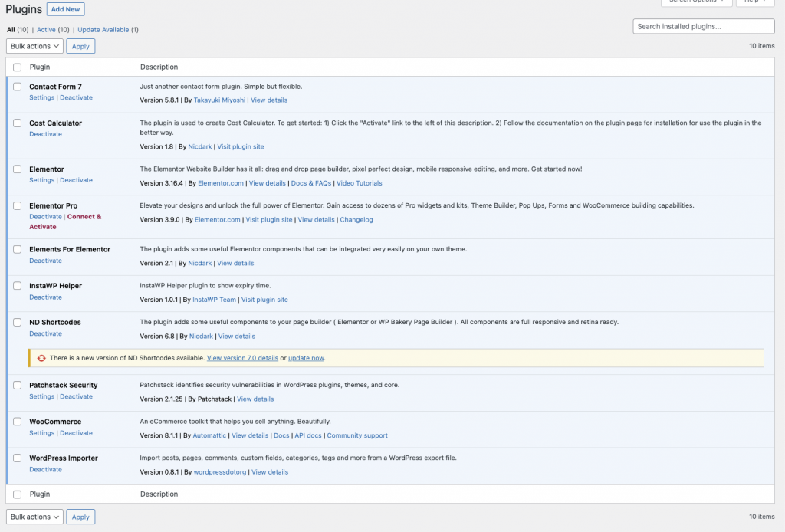This screenshot has height=532, width=785.
Task: Open Elementor Pro Changelog link
Action: point(356,220)
